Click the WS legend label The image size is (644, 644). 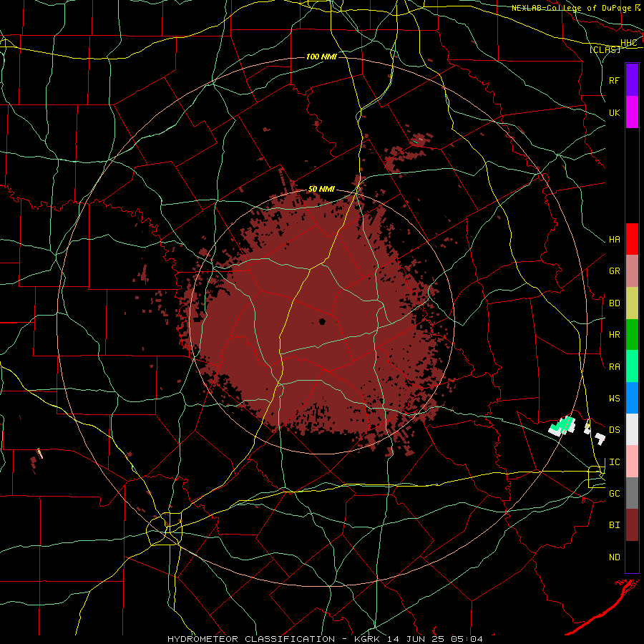click(615, 399)
